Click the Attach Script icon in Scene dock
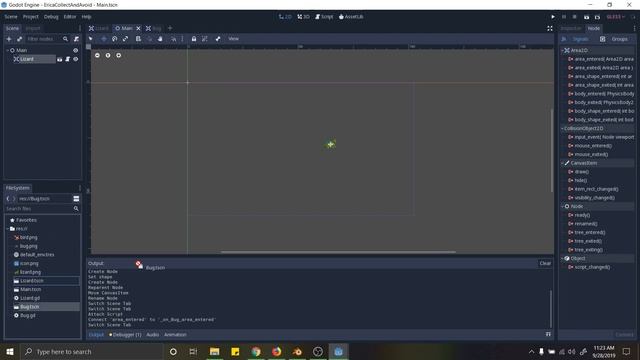Screen dimensions: 640x360 tap(76, 39)
